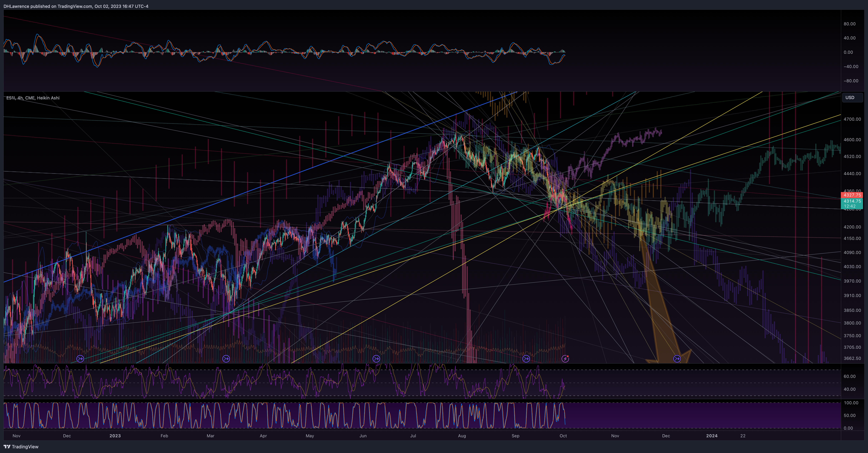Click the rollover marker icon in mid-June

click(376, 359)
